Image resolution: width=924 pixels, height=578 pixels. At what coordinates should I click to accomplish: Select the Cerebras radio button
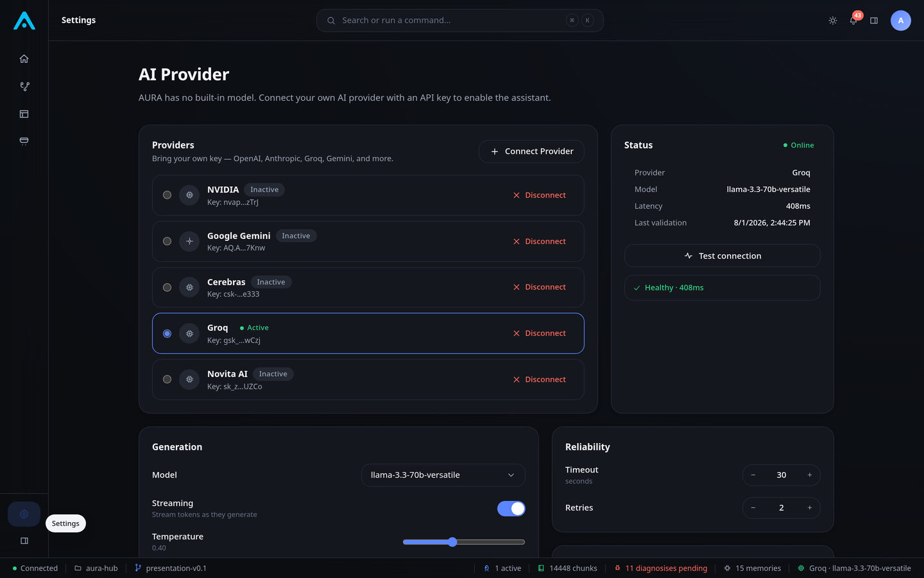(167, 288)
